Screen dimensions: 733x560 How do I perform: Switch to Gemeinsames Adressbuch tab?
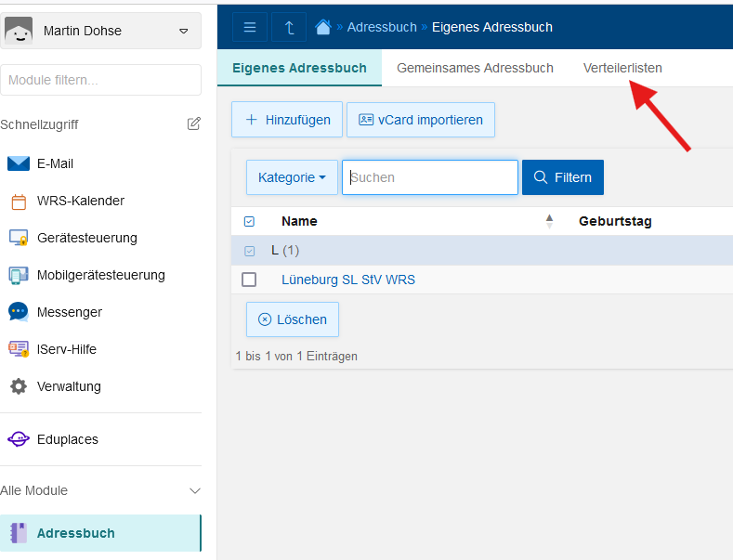click(x=475, y=68)
